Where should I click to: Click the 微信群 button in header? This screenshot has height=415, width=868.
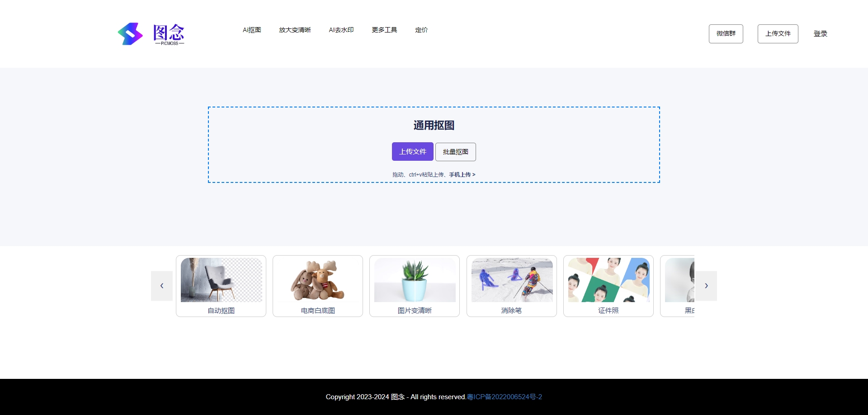[726, 34]
